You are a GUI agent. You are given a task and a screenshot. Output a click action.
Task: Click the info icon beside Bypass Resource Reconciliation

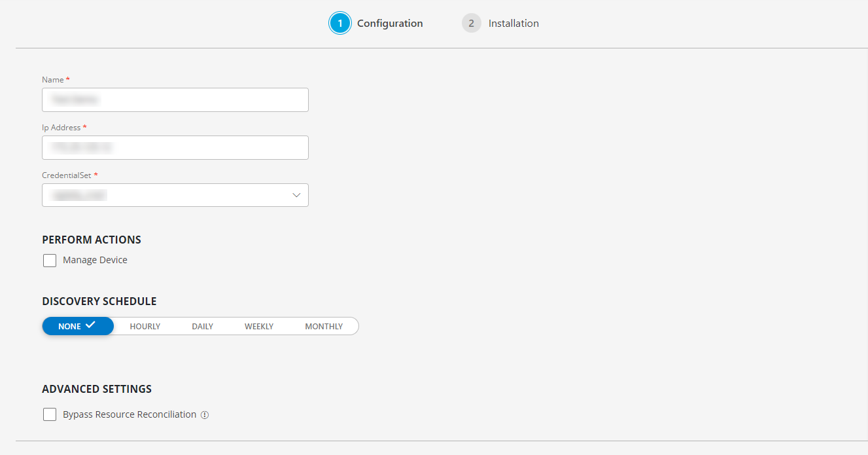(x=205, y=414)
